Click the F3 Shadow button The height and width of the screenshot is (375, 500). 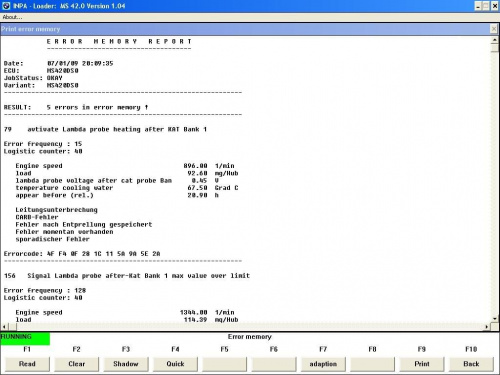(x=126, y=364)
